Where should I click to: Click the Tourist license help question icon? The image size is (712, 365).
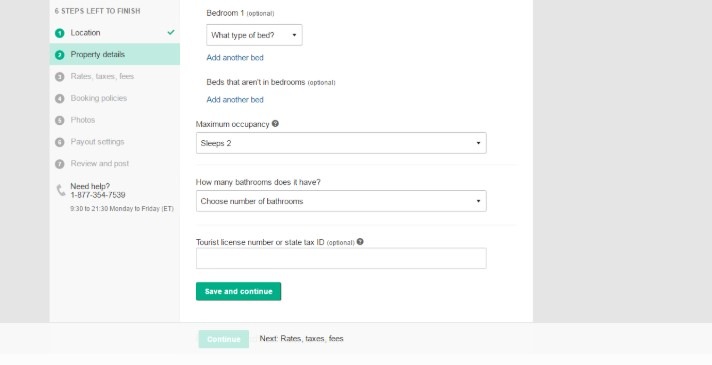click(360, 242)
